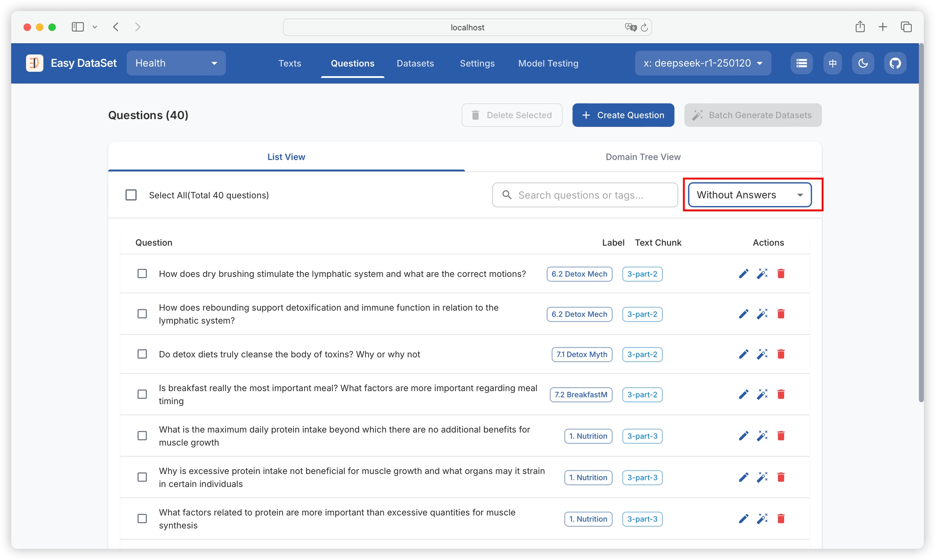Switch to Domain Tree View tab
Image resolution: width=935 pixels, height=560 pixels.
tap(643, 157)
